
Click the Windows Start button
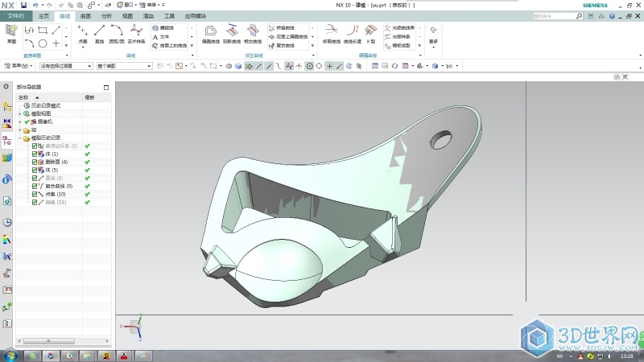[x=10, y=356]
